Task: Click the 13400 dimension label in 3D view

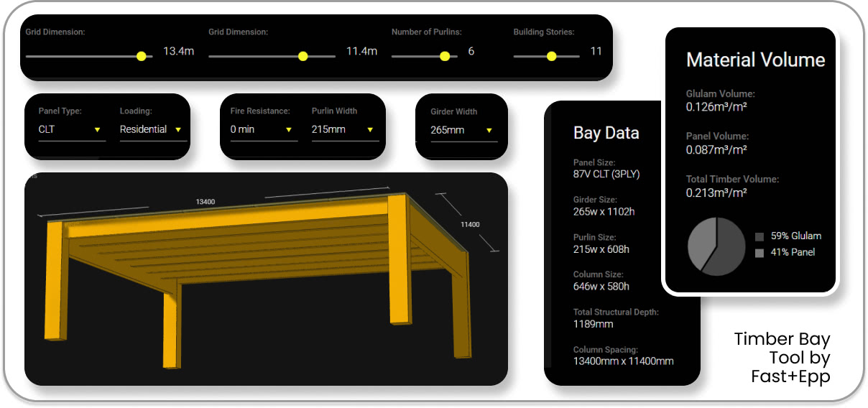Action: (x=206, y=202)
